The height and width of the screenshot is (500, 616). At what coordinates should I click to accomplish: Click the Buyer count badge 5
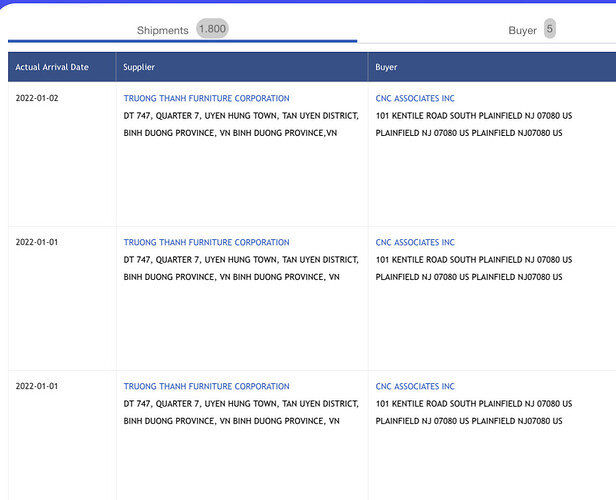(550, 29)
